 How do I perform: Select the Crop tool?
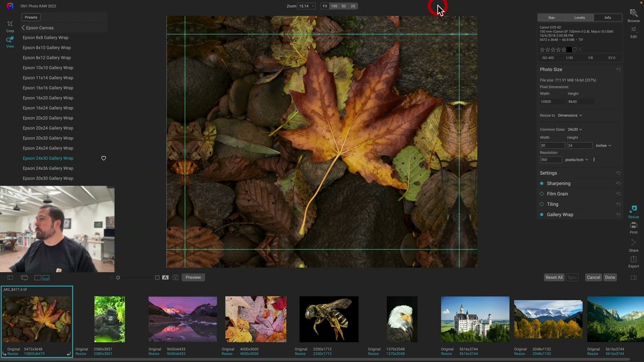[10, 26]
